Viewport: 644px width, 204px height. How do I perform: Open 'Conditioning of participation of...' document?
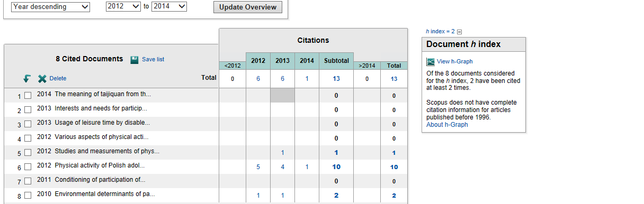point(100,180)
